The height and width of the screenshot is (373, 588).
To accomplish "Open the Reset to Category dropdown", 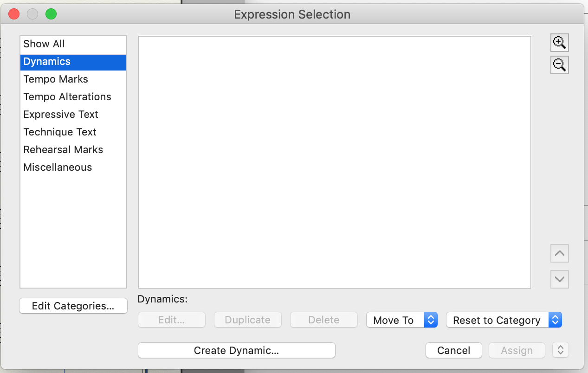I will [x=504, y=320].
